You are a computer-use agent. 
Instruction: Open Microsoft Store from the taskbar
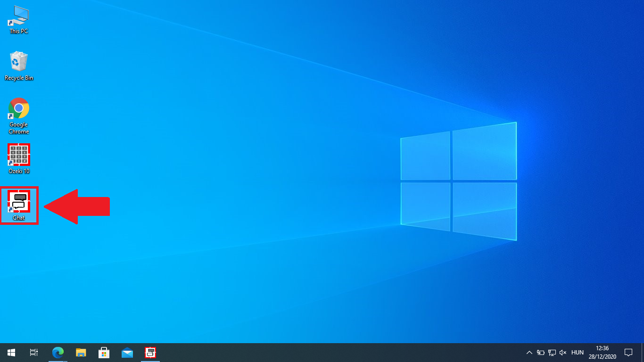(x=104, y=352)
